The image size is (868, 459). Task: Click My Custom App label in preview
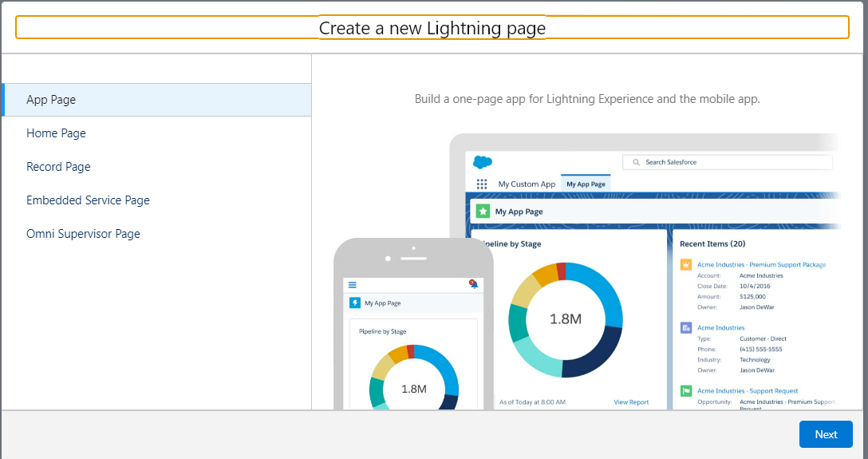pos(527,184)
